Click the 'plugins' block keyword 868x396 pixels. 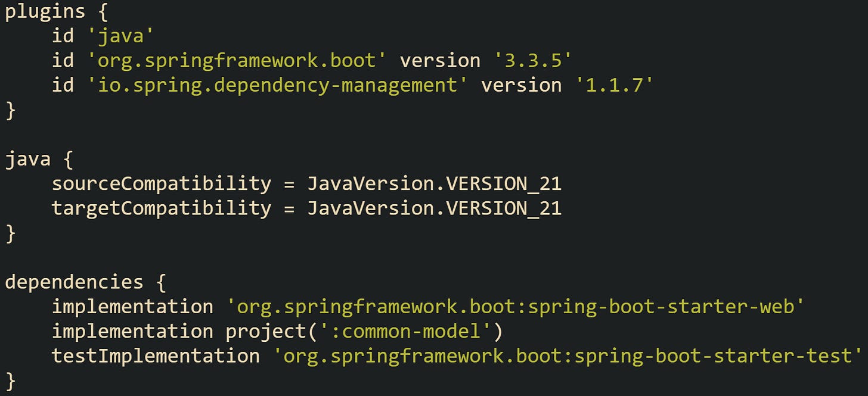pos(42,11)
